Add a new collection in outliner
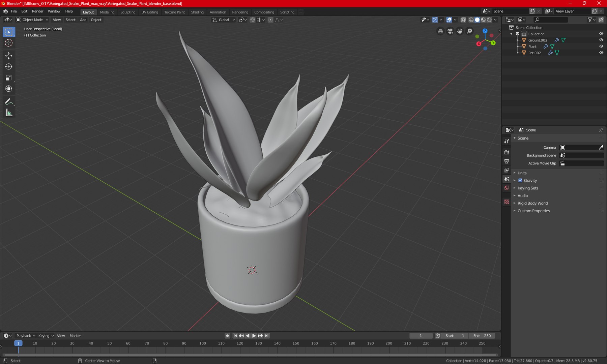This screenshot has width=607, height=364. pos(601,20)
